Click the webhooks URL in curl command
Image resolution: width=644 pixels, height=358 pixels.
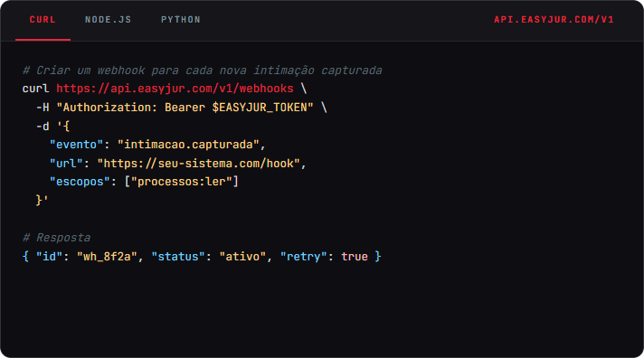(175, 89)
